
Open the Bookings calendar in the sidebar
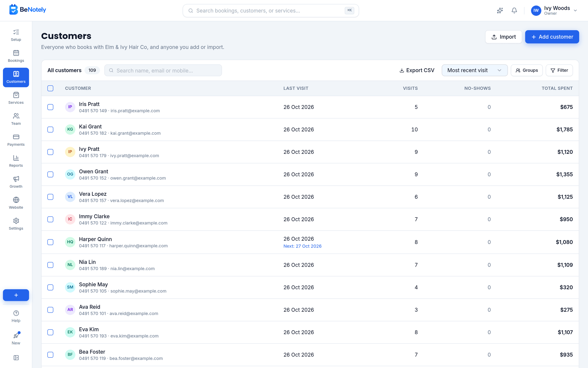[x=16, y=56]
